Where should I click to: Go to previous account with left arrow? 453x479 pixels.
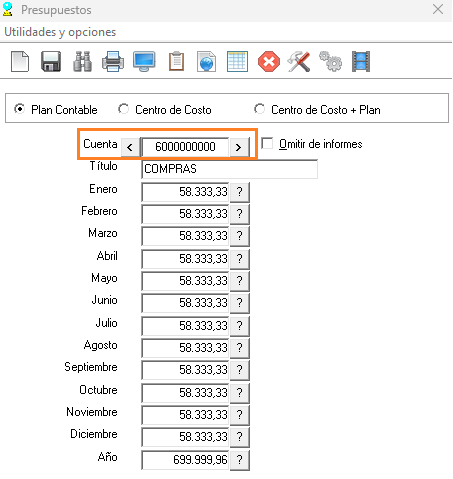coord(130,147)
